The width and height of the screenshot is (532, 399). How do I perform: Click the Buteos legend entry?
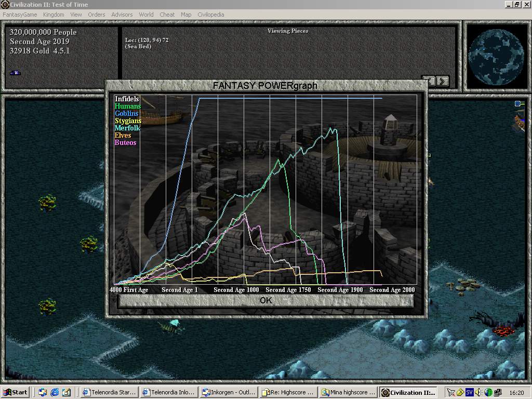click(125, 142)
